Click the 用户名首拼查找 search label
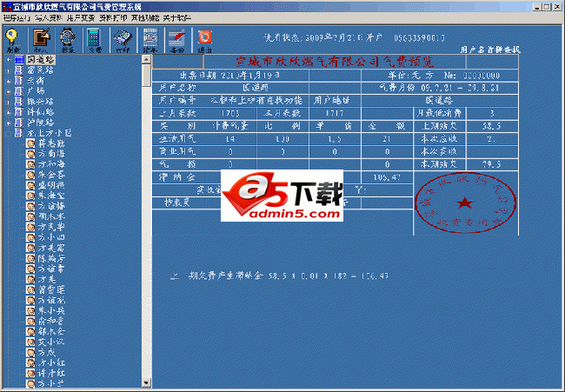Screen dimensions: 565x392 point(490,50)
